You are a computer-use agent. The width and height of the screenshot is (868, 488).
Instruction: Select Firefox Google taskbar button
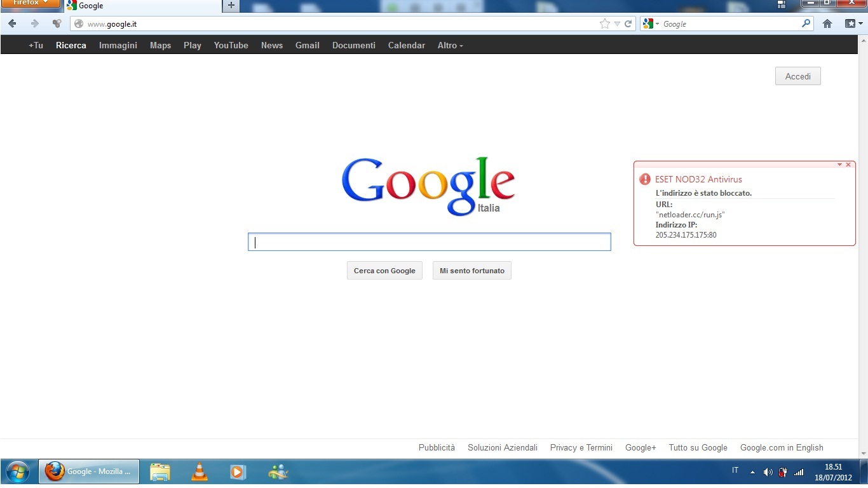[x=89, y=471]
